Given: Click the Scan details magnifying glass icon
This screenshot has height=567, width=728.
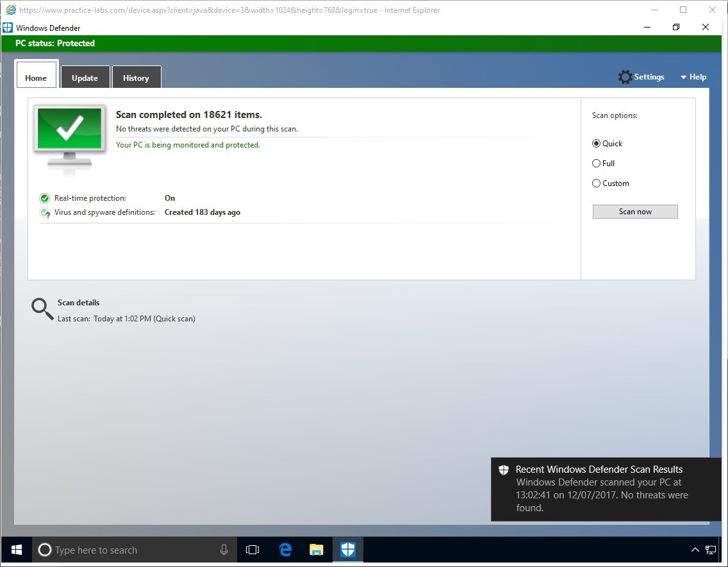Looking at the screenshot, I should [42, 309].
